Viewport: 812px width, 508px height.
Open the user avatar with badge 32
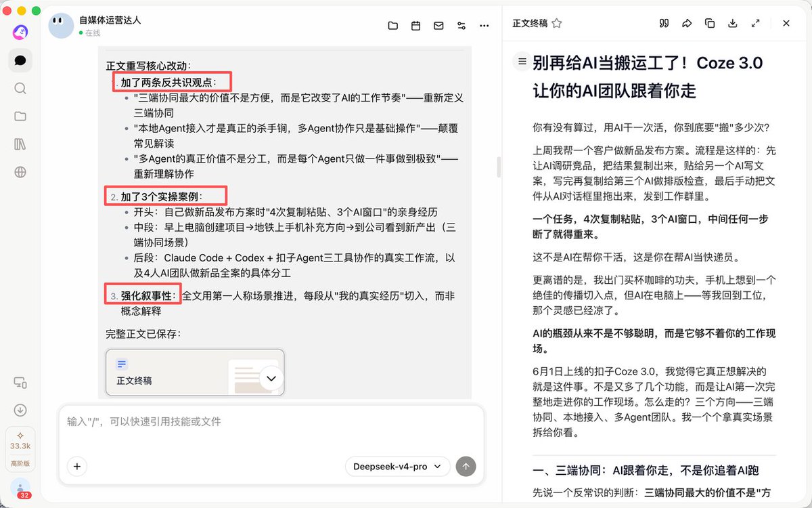click(21, 489)
